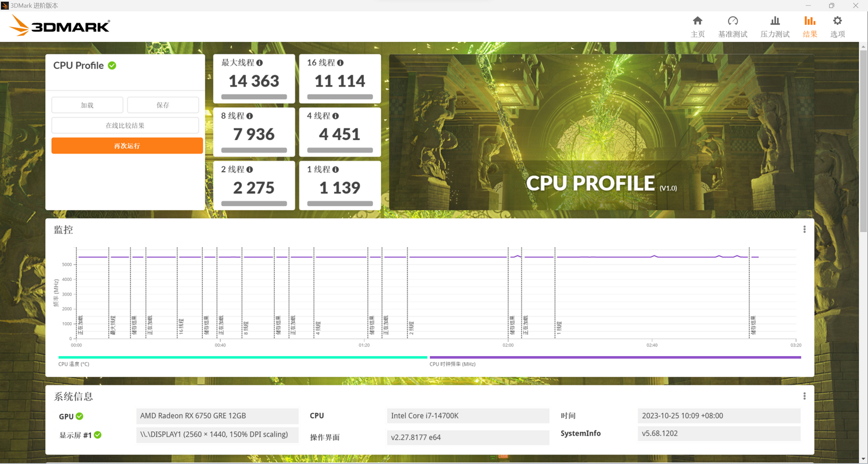Click the green check beside CPU Profile
The width and height of the screenshot is (868, 464).
click(112, 66)
